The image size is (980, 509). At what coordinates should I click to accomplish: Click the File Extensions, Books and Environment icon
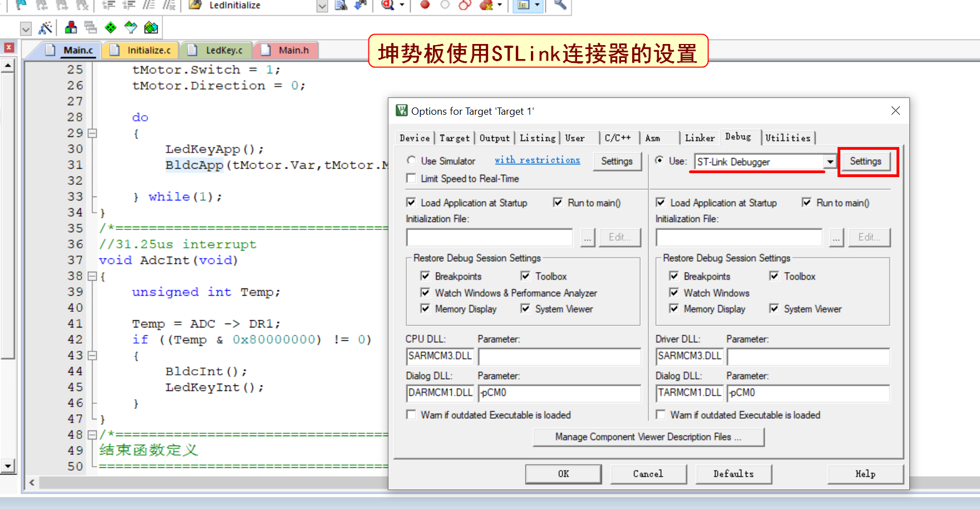coord(71,27)
